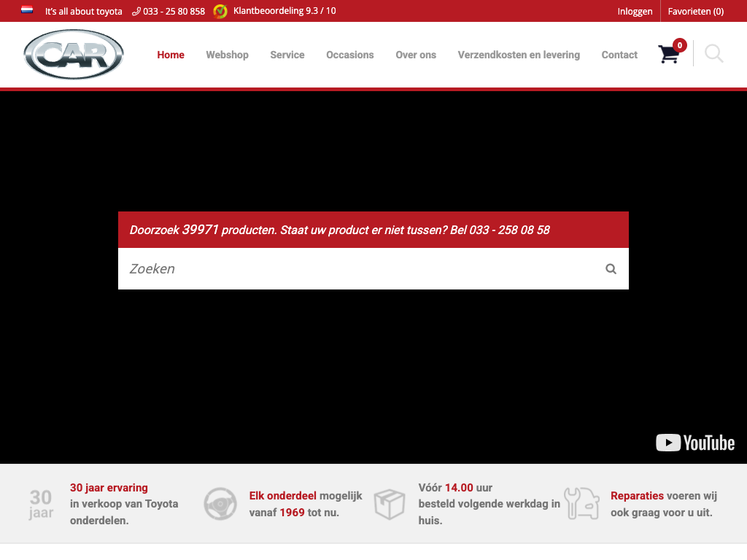This screenshot has height=560, width=747.
Task: Call phone number 033 - 25 80 858
Action: point(173,11)
